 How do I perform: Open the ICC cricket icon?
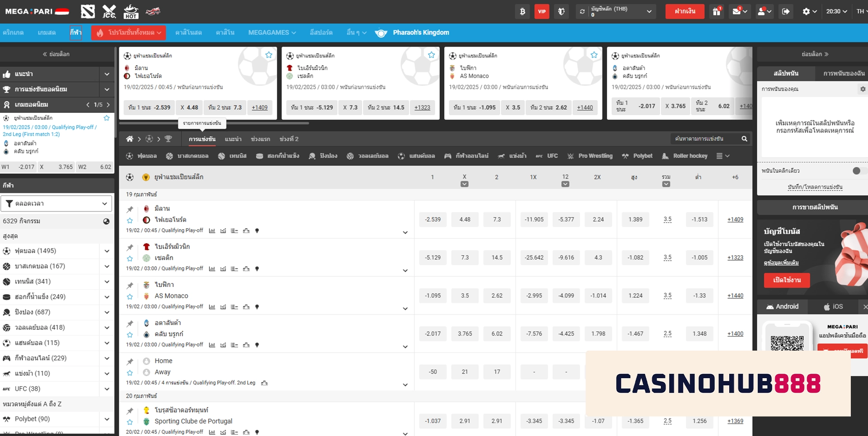tap(109, 11)
